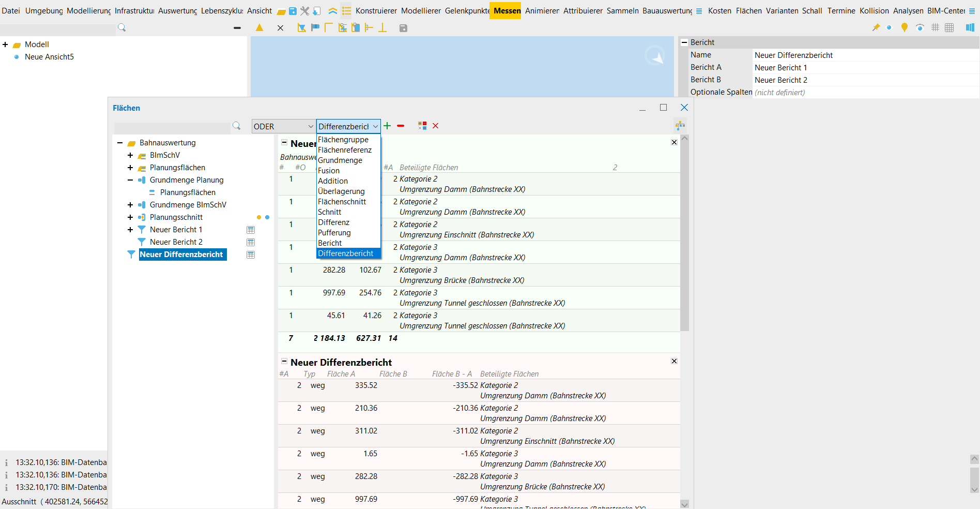Expand the Grundmenge BImSchV tree node
This screenshot has width=980, height=509.
click(x=130, y=205)
